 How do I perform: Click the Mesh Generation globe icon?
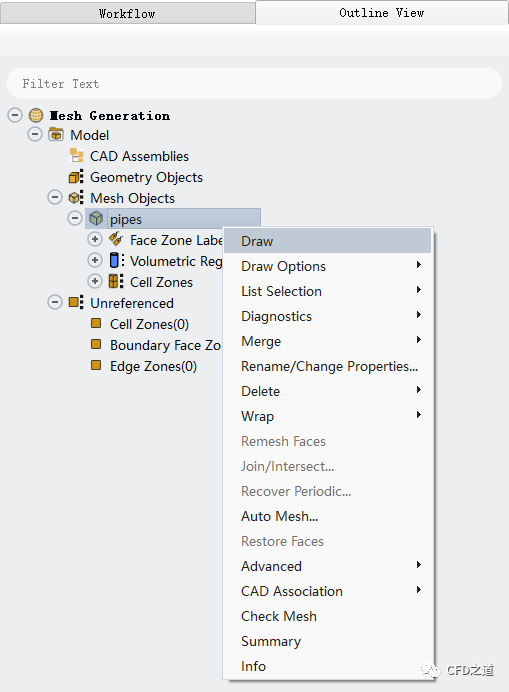coord(36,115)
